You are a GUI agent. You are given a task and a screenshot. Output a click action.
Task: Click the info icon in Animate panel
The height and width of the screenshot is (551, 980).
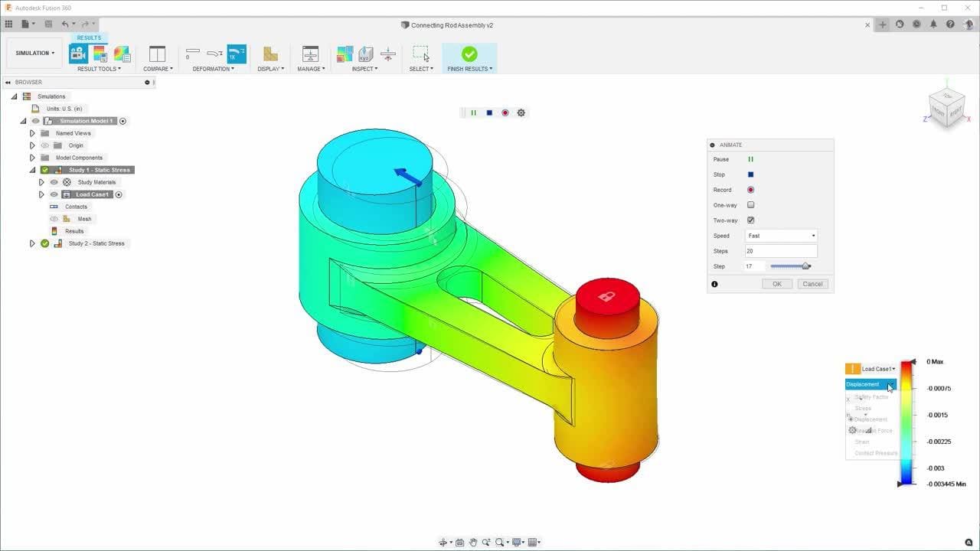pyautogui.click(x=714, y=284)
